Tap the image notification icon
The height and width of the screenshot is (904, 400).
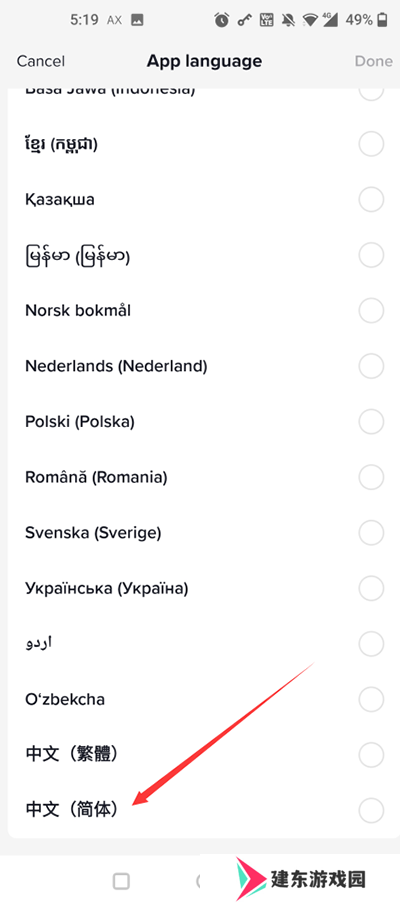click(x=137, y=21)
